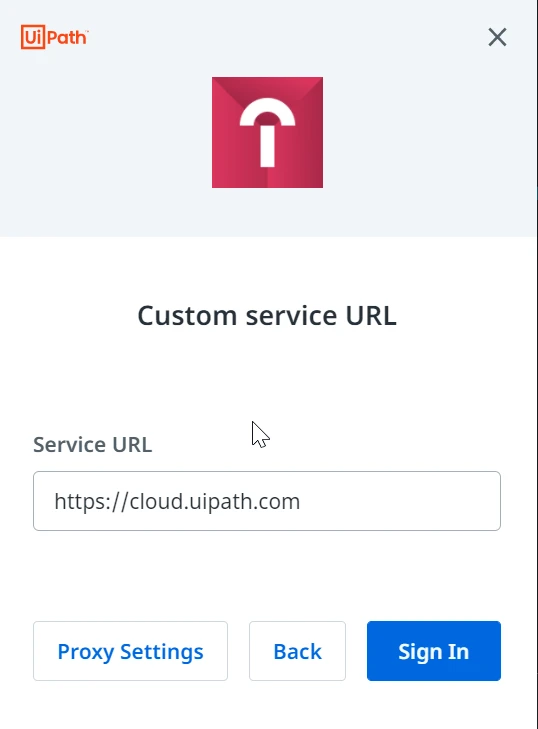Click the blue Sign In button

click(434, 651)
